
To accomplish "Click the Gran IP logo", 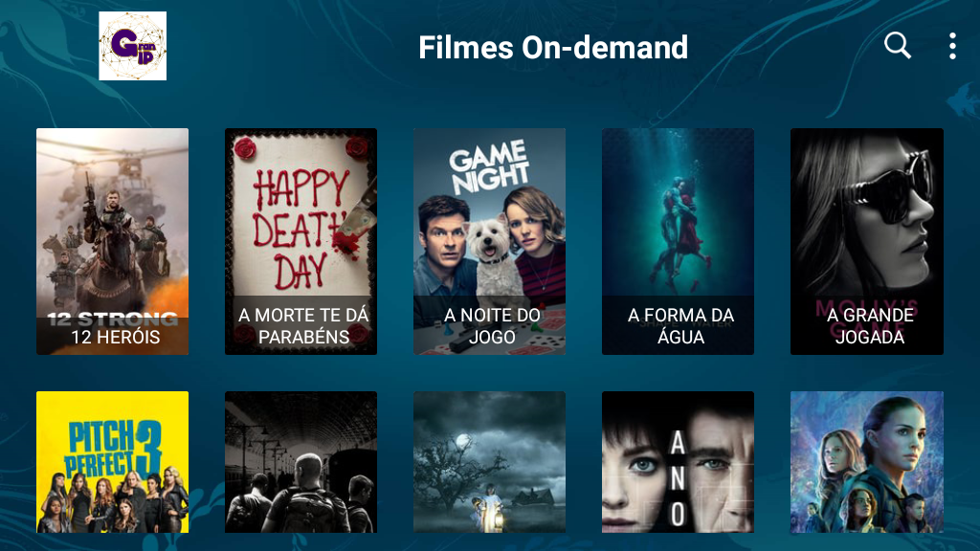I will click(132, 46).
